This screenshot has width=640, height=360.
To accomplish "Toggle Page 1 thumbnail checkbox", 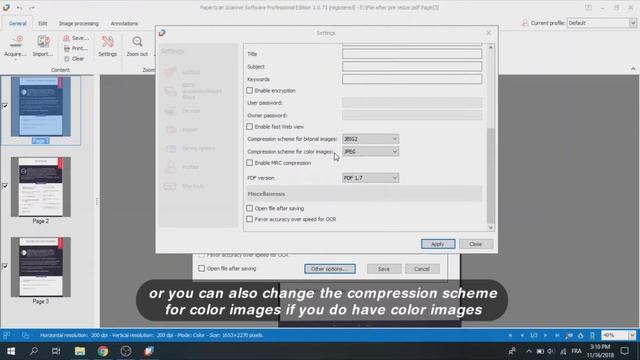I will [x=5, y=106].
